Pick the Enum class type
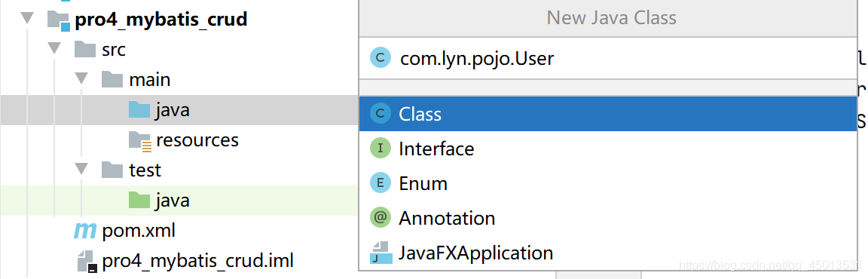The image size is (868, 279). tap(608, 183)
